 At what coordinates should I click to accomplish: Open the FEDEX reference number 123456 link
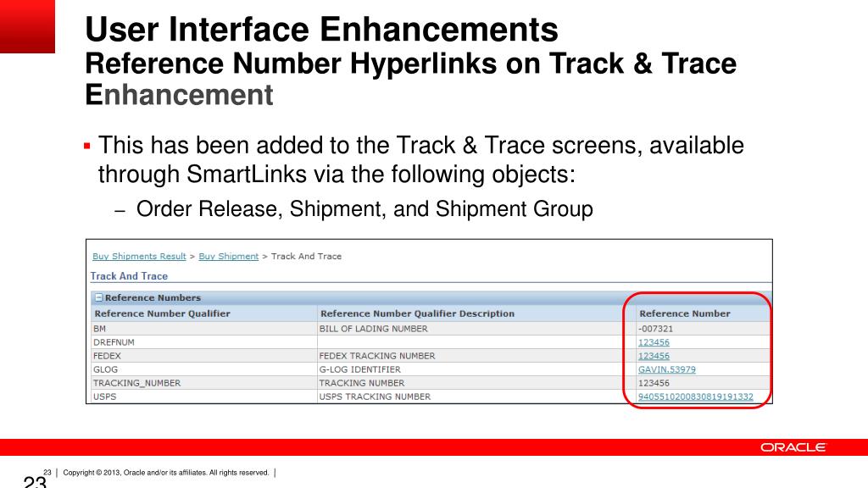point(654,356)
